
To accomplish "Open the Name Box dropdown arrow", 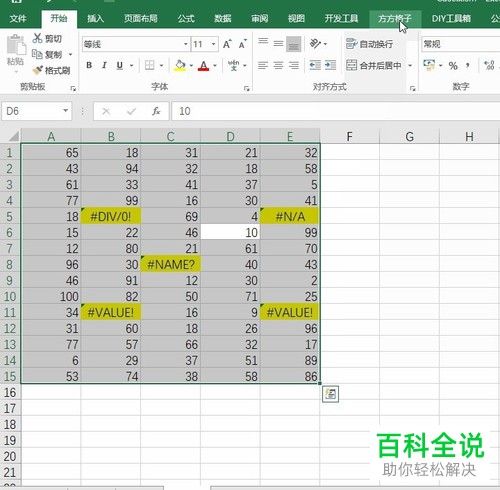I will tap(66, 111).
